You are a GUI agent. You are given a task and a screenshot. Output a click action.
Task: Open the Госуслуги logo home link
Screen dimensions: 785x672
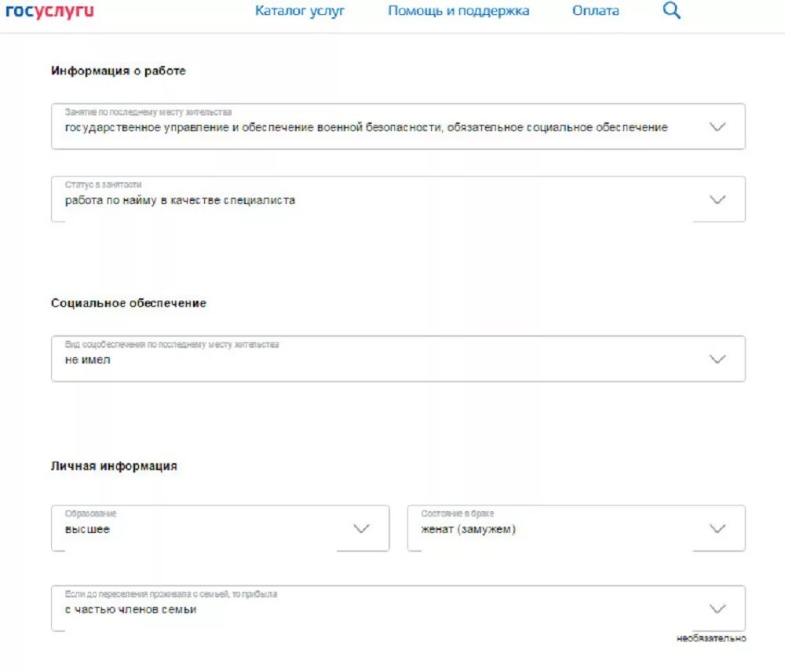[x=49, y=11]
